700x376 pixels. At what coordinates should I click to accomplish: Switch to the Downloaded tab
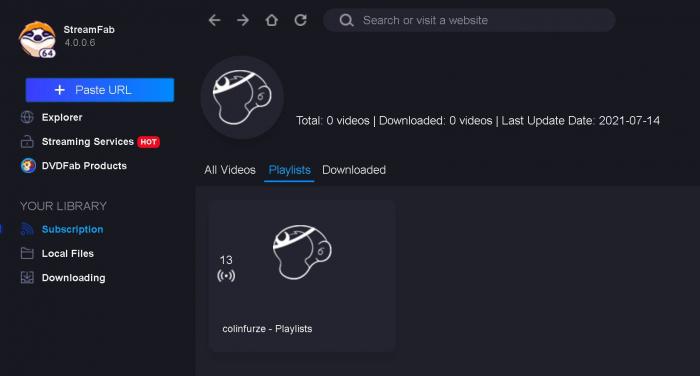354,170
